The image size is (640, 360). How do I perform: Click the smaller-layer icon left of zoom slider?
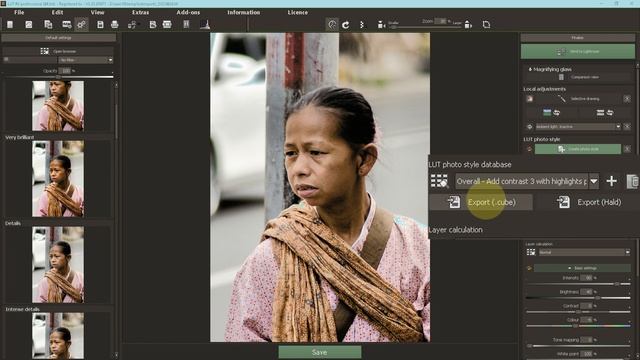pyautogui.click(x=381, y=24)
